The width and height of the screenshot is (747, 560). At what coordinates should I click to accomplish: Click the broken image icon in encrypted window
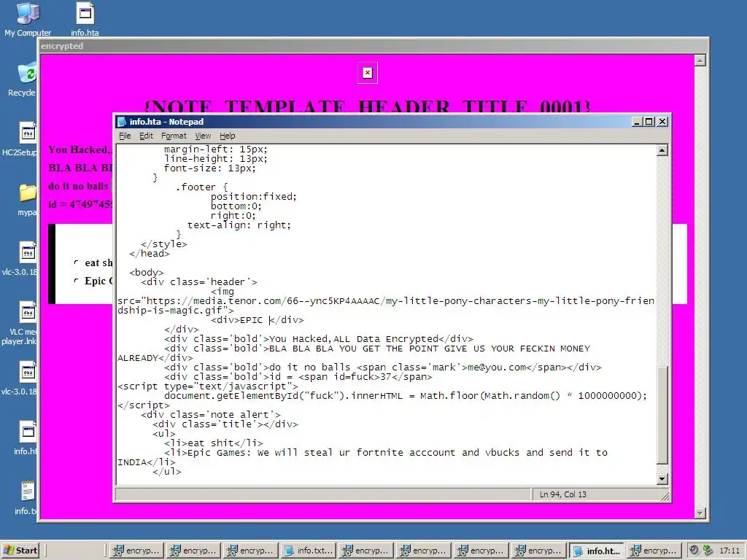[x=368, y=73]
